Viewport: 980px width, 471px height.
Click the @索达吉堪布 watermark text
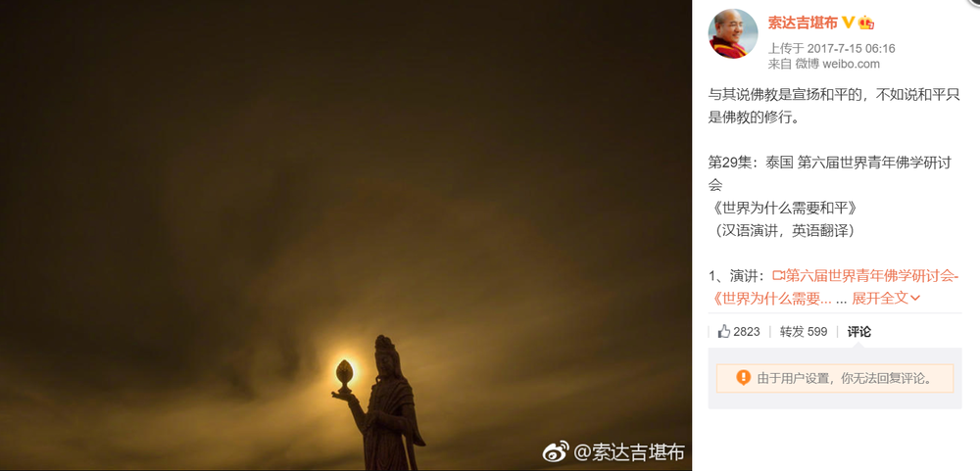click(629, 451)
